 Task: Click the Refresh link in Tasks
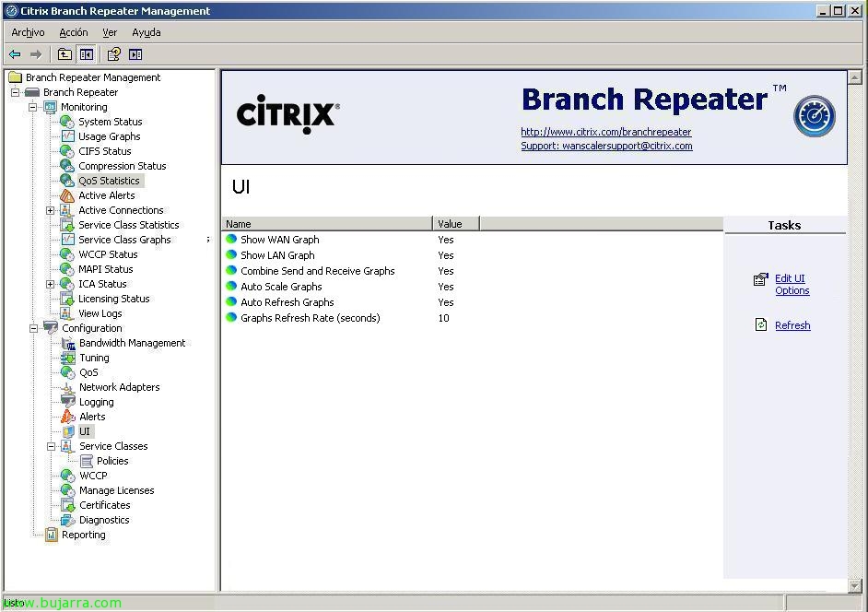[x=792, y=325]
